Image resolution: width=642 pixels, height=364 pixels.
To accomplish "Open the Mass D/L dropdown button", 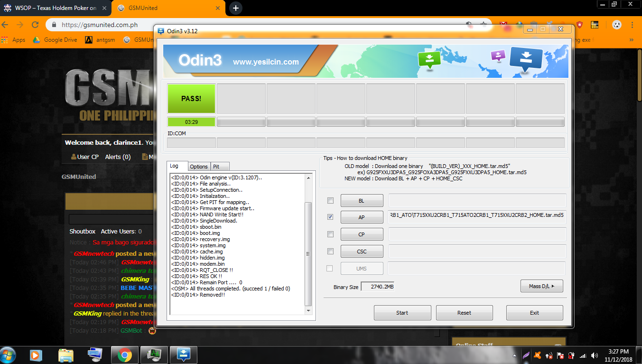I will (541, 286).
